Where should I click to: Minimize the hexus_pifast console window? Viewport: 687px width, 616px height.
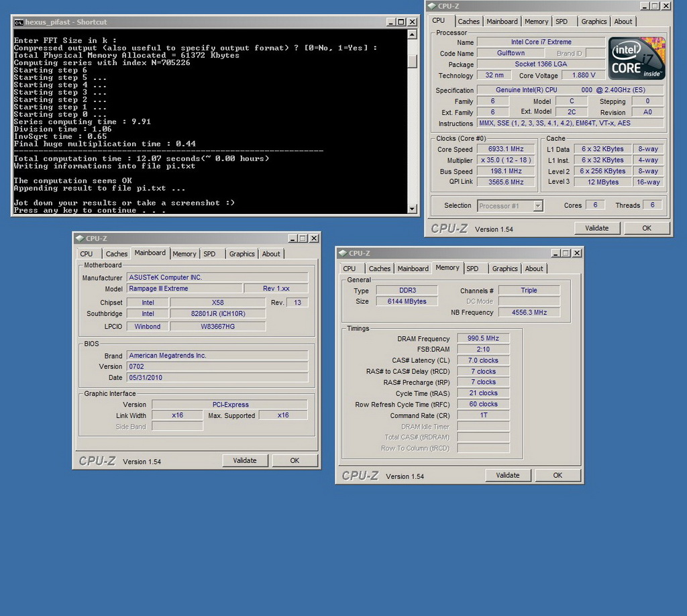click(391, 22)
